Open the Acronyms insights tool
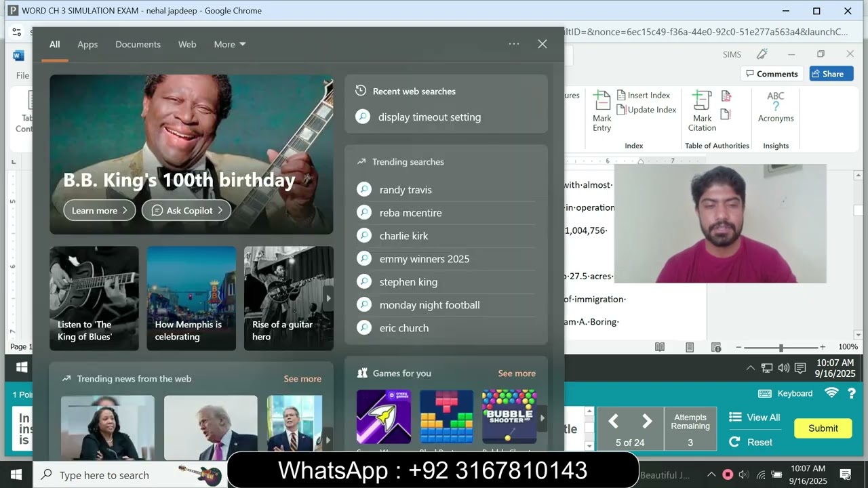Screen dimensions: 868x488 pyautogui.click(x=776, y=107)
